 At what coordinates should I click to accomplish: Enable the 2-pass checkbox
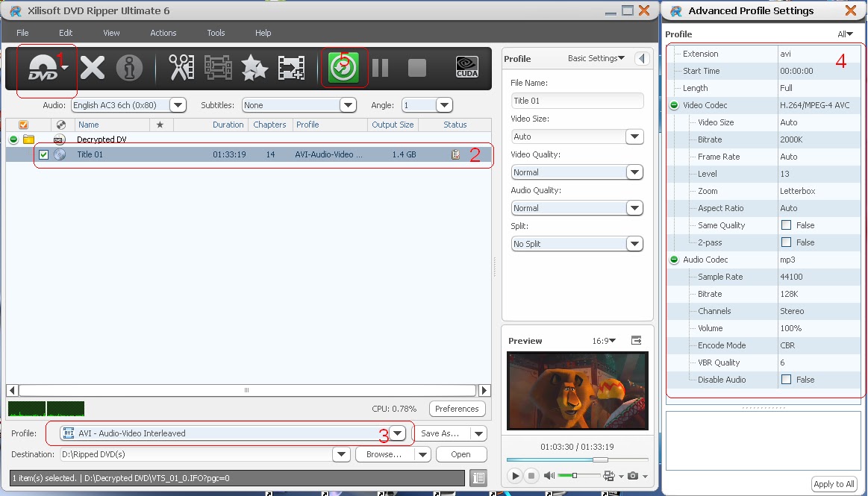[786, 242]
